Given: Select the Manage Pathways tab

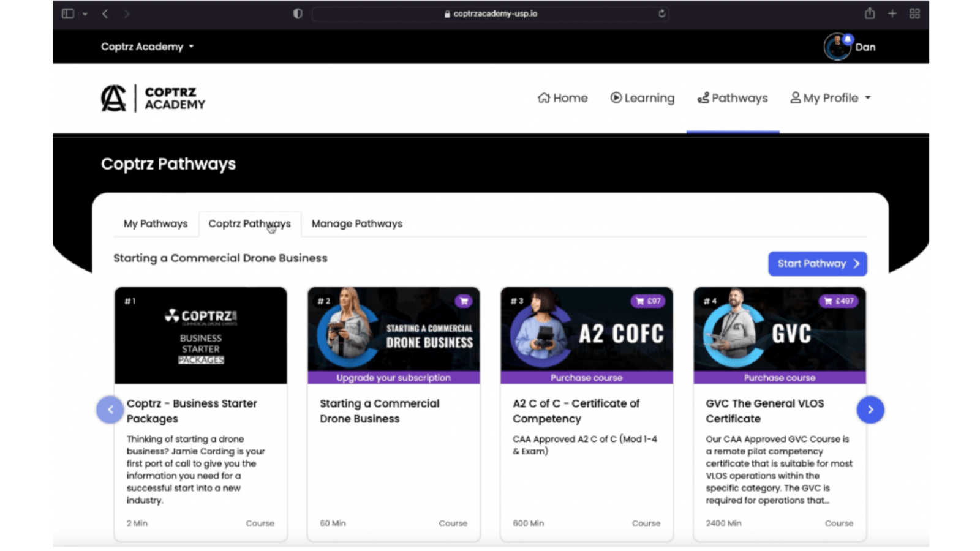Looking at the screenshot, I should [356, 223].
